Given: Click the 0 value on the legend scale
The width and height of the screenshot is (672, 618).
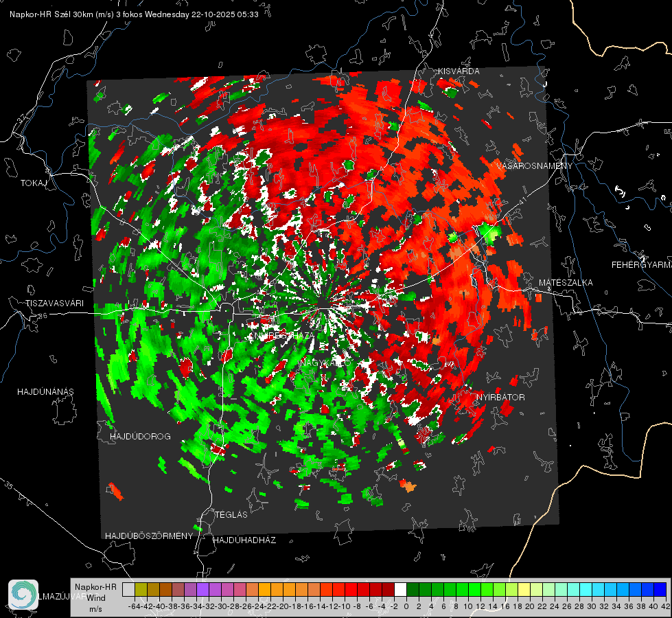Looking at the screenshot, I should 406,606.
